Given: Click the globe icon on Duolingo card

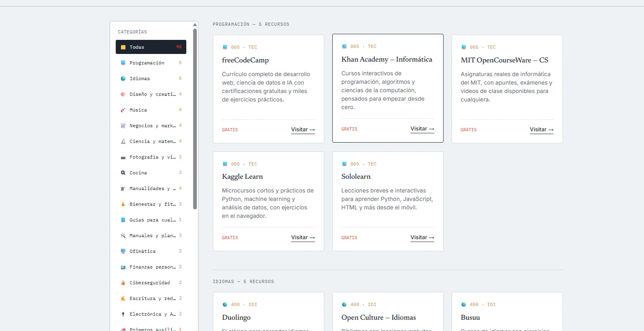Looking at the screenshot, I should pos(225,304).
